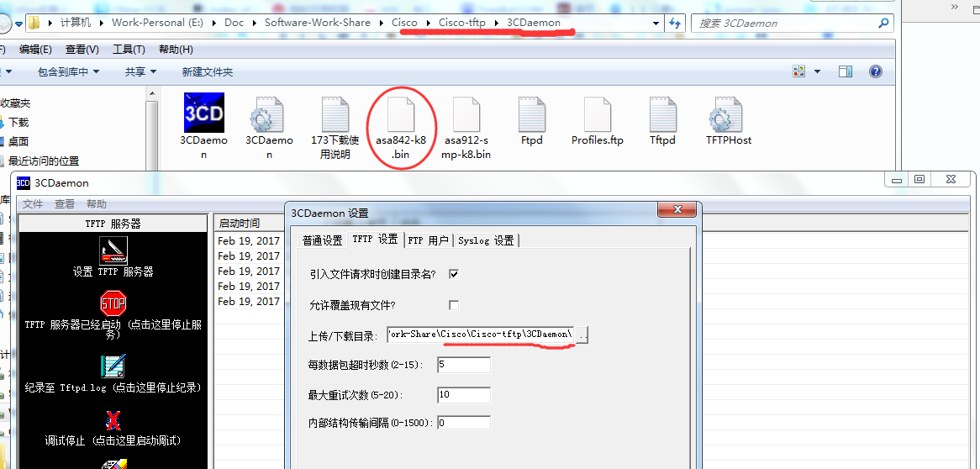Click Software-Work-Share in the breadcrumb

click(x=318, y=24)
